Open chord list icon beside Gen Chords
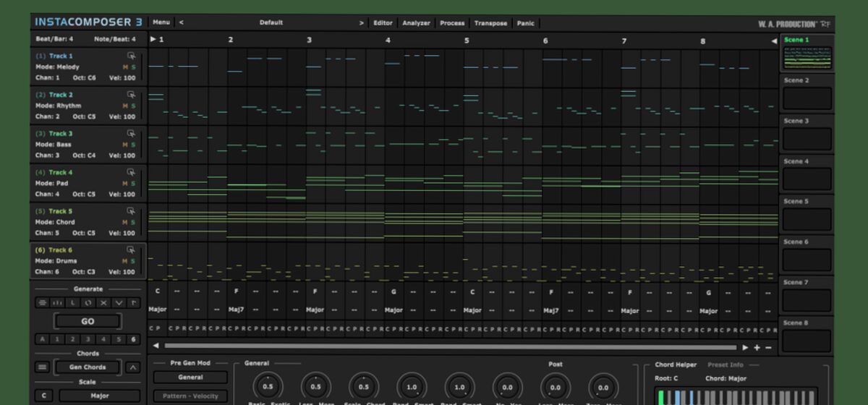Screen dimensions: 868x405 click(42, 367)
